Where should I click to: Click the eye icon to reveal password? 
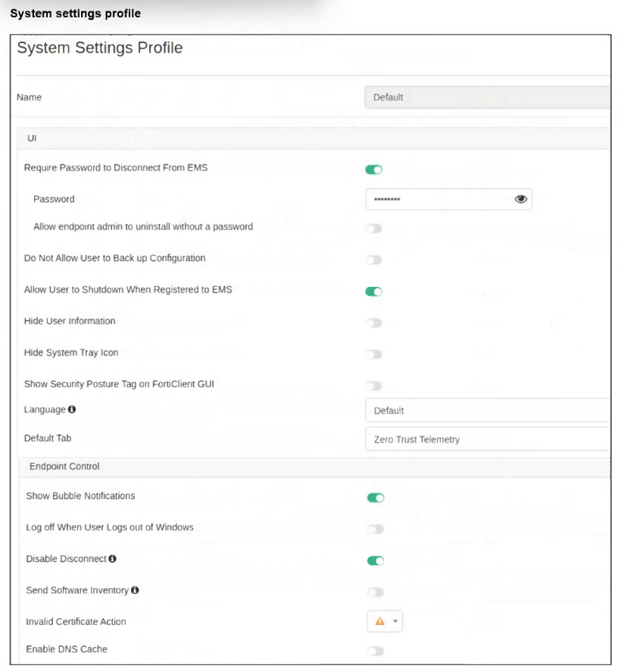click(x=520, y=199)
